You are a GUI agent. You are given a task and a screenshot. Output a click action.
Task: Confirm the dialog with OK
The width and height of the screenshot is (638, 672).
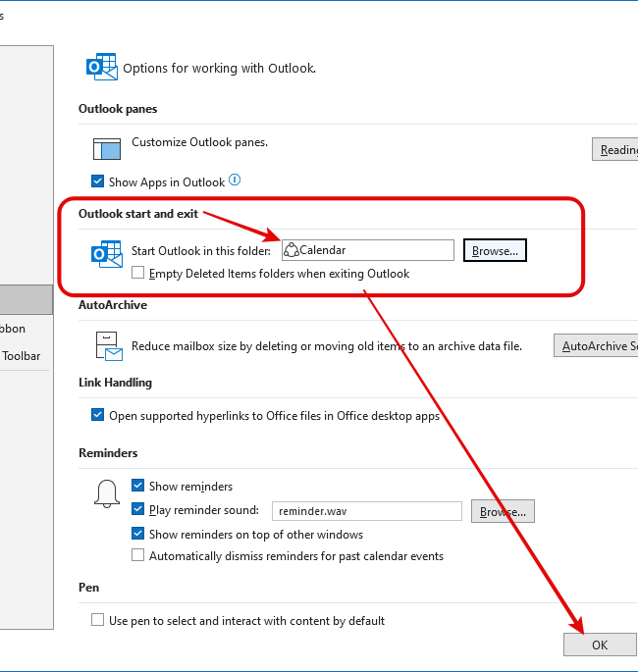click(x=600, y=645)
